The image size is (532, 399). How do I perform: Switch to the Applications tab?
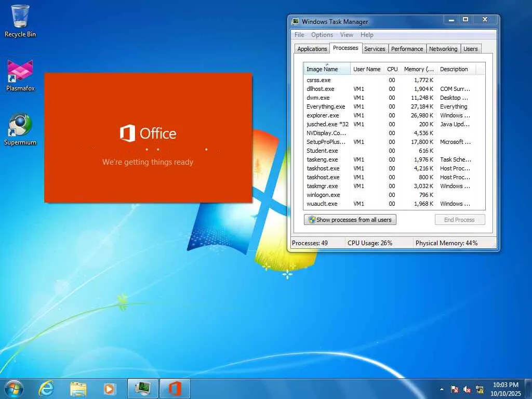pos(312,49)
